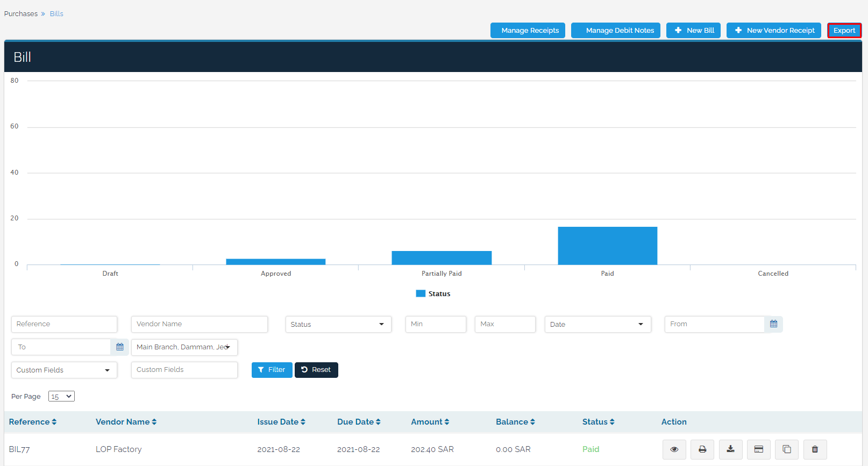The image size is (868, 466).
Task: Go to Purchases breadcrumb link
Action: point(21,13)
